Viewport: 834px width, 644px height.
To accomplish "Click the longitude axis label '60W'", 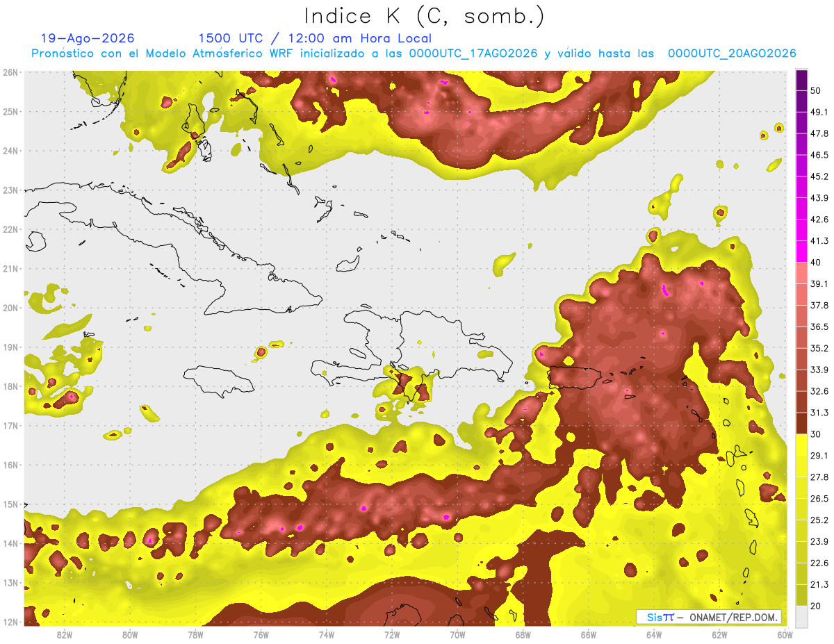I will pos(784,634).
